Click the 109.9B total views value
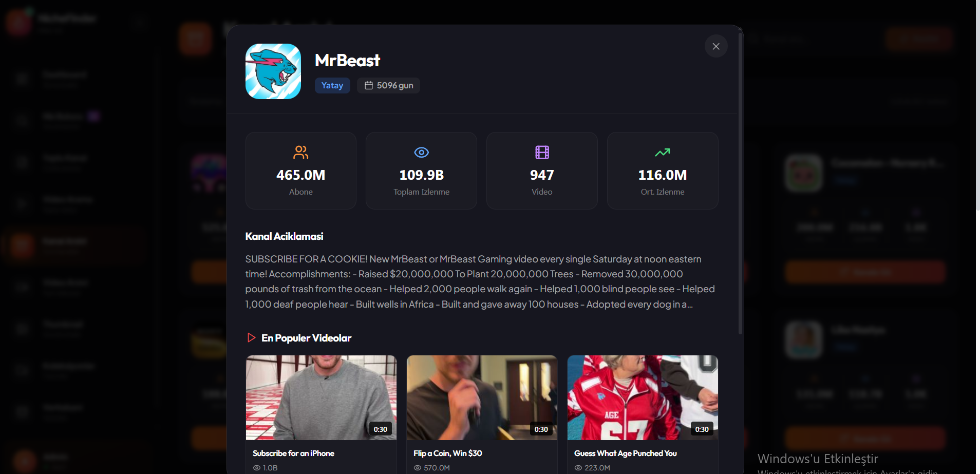 point(422,175)
